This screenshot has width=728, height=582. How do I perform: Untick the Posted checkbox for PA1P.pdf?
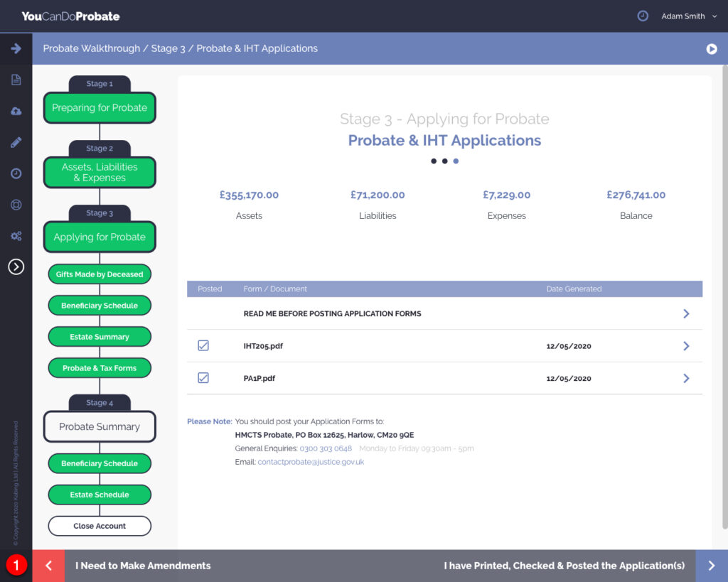(203, 379)
